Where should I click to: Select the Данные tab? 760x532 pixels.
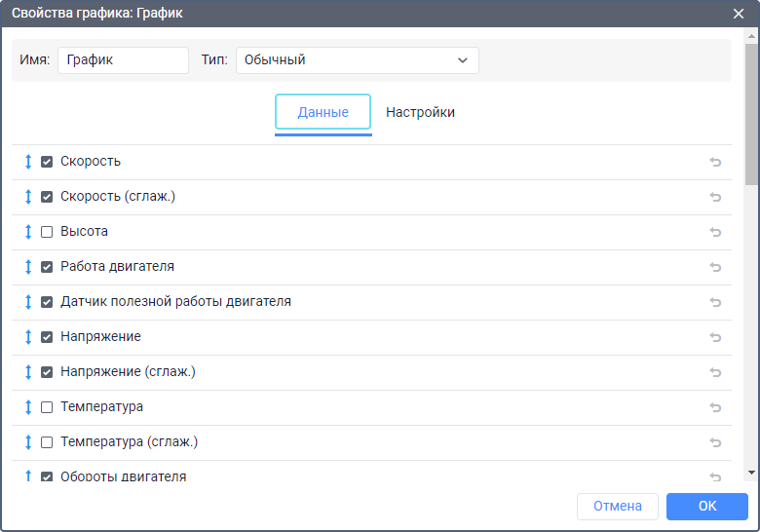pos(323,112)
